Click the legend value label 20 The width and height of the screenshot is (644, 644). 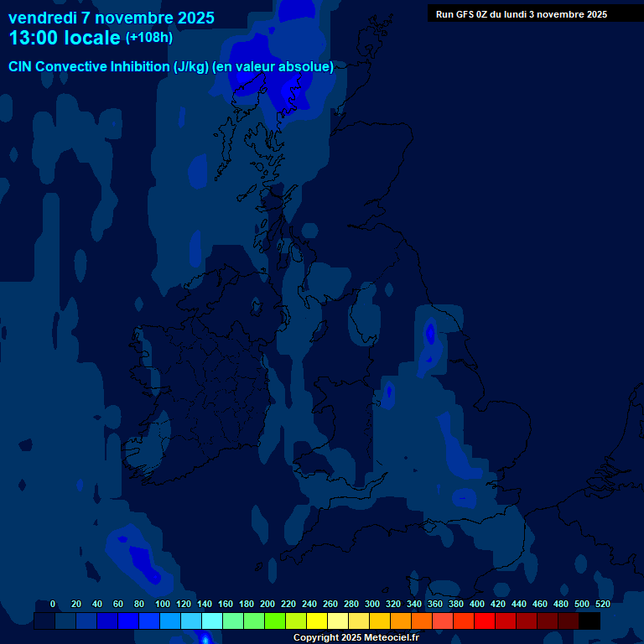pos(75,604)
